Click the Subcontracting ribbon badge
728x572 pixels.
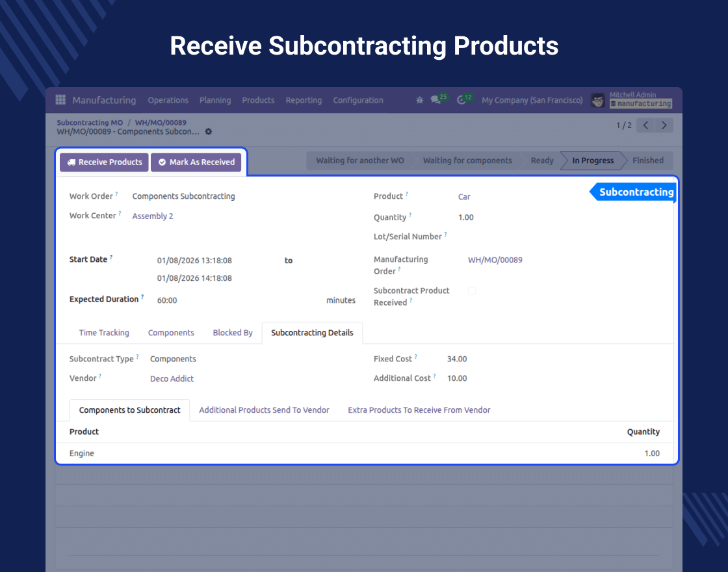tap(633, 192)
